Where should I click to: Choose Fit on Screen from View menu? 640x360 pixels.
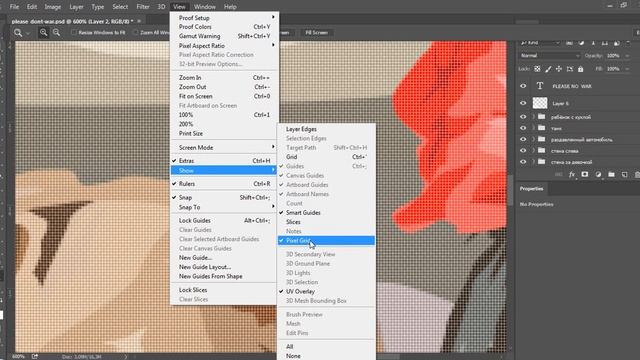[224, 96]
